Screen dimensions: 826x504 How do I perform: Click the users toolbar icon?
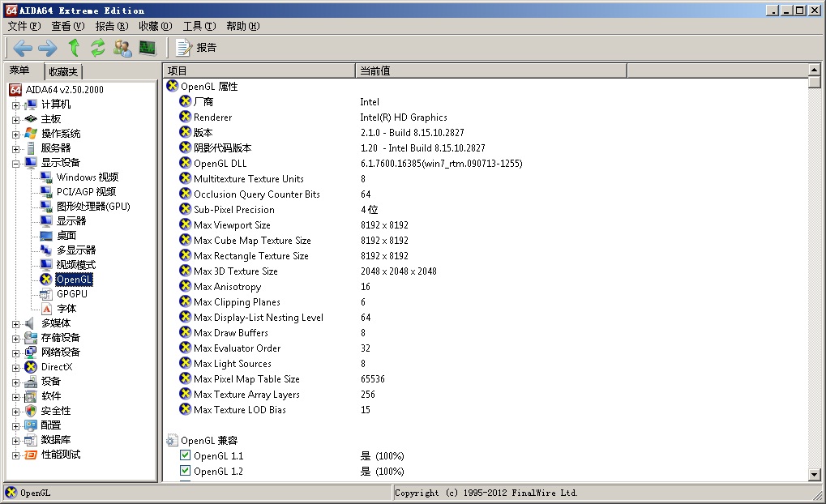click(122, 48)
